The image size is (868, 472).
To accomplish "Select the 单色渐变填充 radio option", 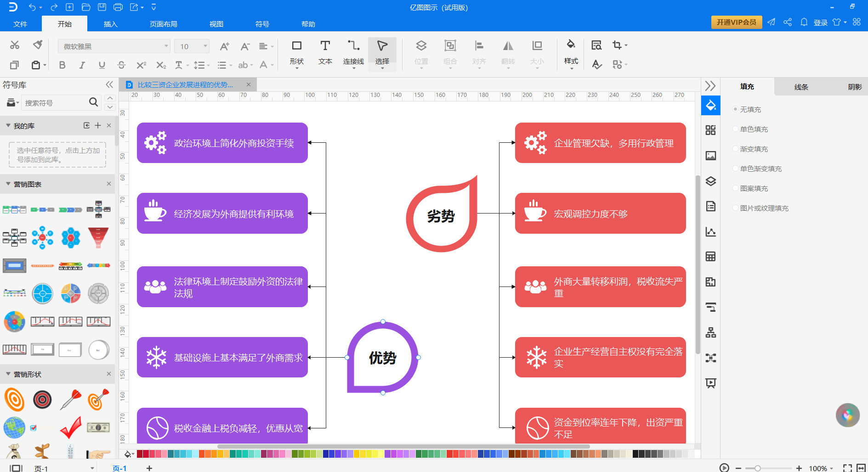I will (x=736, y=169).
